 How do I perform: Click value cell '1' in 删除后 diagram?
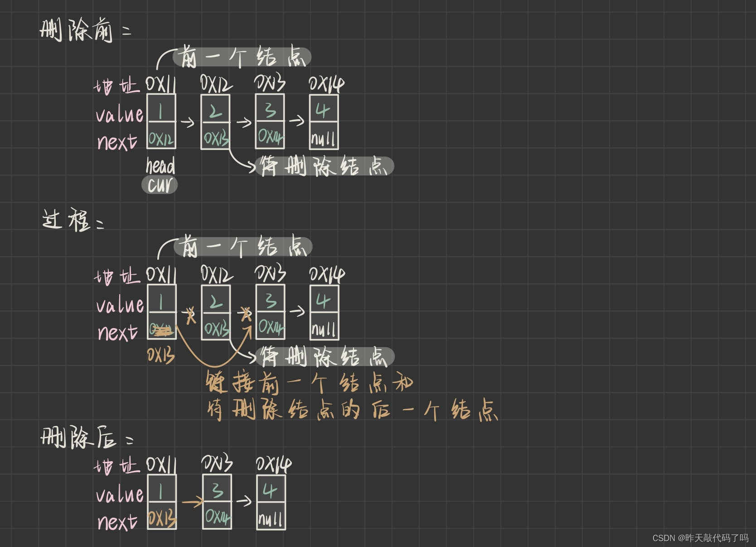pos(162,489)
